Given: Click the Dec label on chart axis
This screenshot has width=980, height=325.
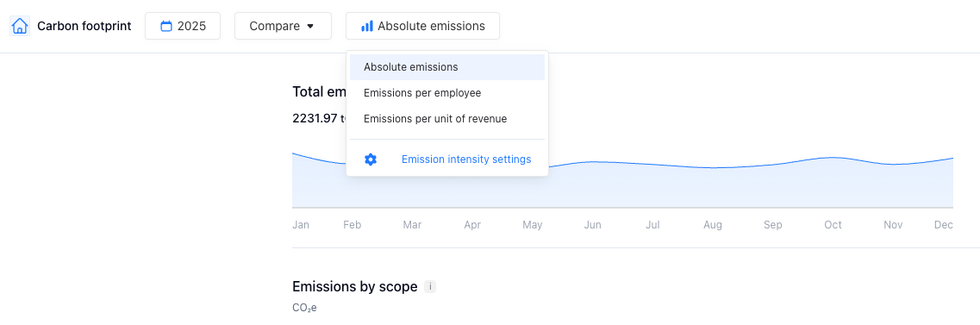Looking at the screenshot, I should pyautogui.click(x=943, y=225).
